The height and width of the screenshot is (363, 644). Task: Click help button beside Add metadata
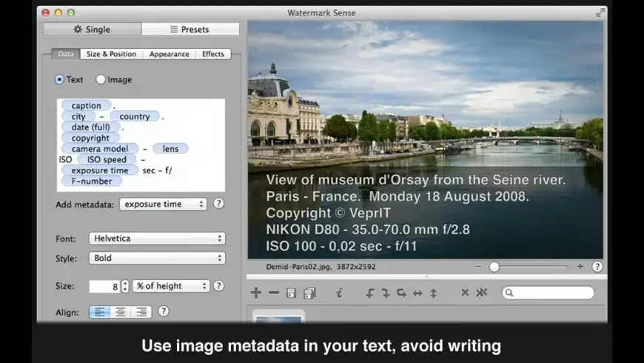(x=218, y=204)
